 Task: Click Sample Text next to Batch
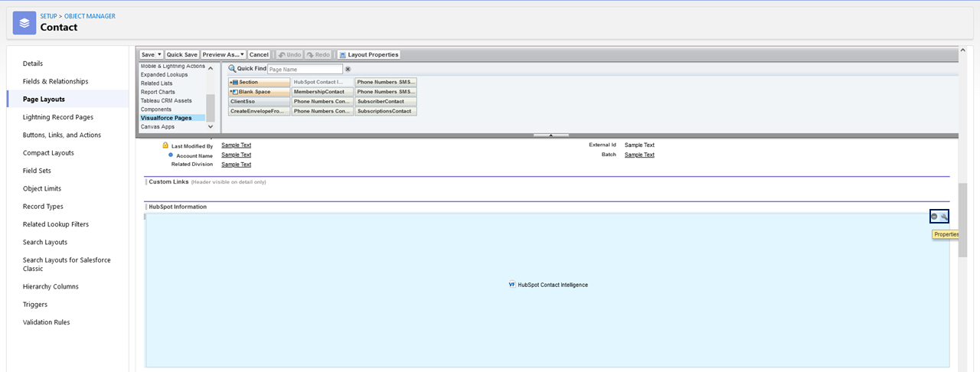[x=639, y=155]
